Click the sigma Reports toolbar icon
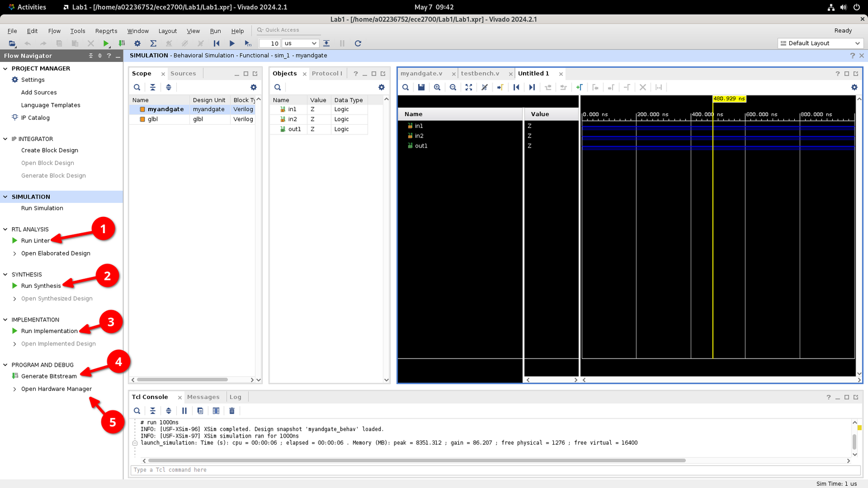This screenshot has width=868, height=488. click(x=153, y=43)
